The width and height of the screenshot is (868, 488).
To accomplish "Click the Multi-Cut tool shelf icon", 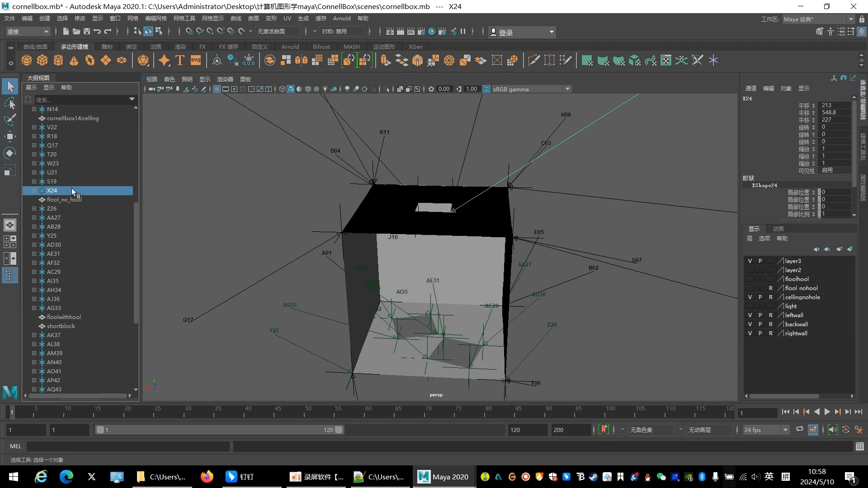I will pos(533,60).
